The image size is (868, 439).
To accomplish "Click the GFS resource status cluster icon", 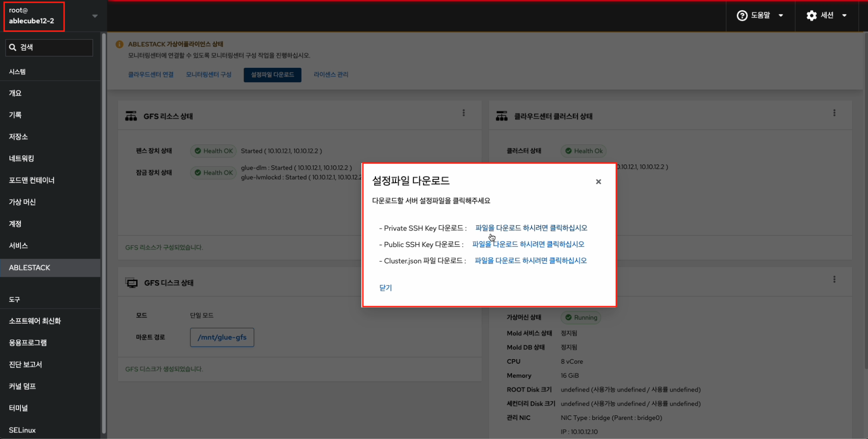I will click(131, 116).
